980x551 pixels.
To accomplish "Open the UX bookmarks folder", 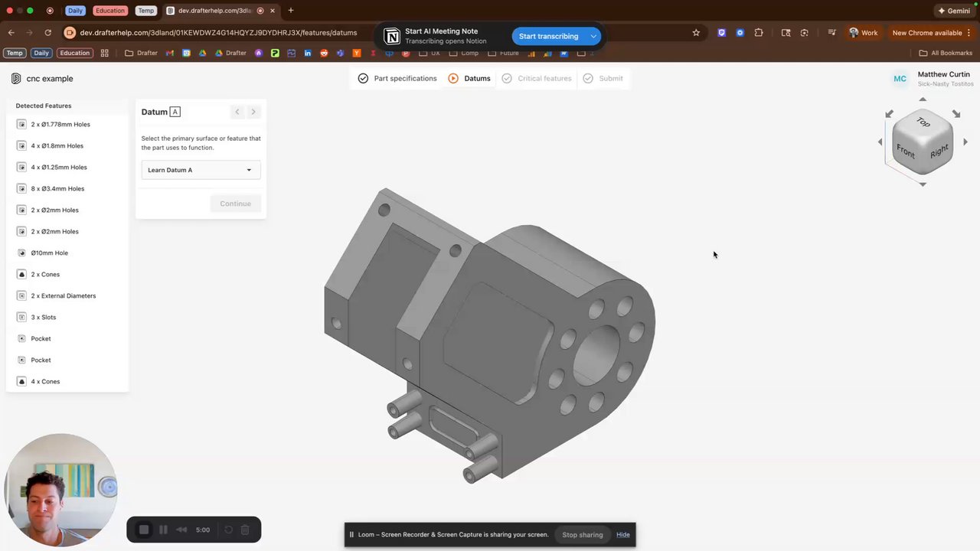I will [x=429, y=53].
